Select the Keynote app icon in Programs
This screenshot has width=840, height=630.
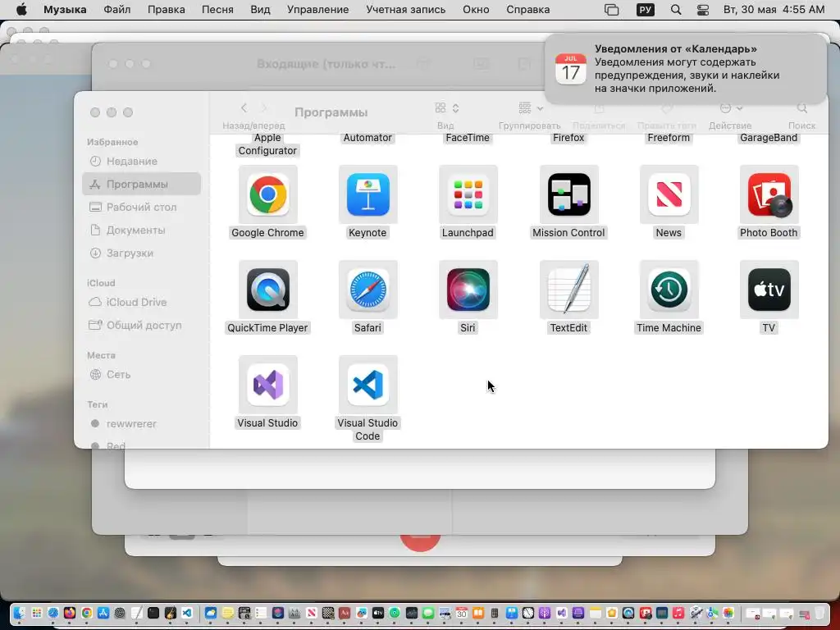click(x=367, y=194)
